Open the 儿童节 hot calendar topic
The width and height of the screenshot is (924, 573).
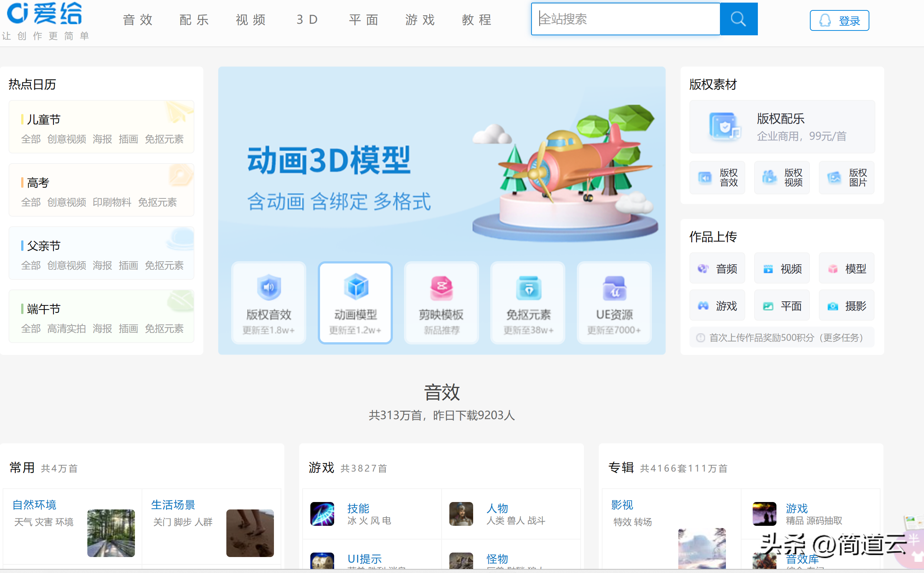tap(43, 120)
